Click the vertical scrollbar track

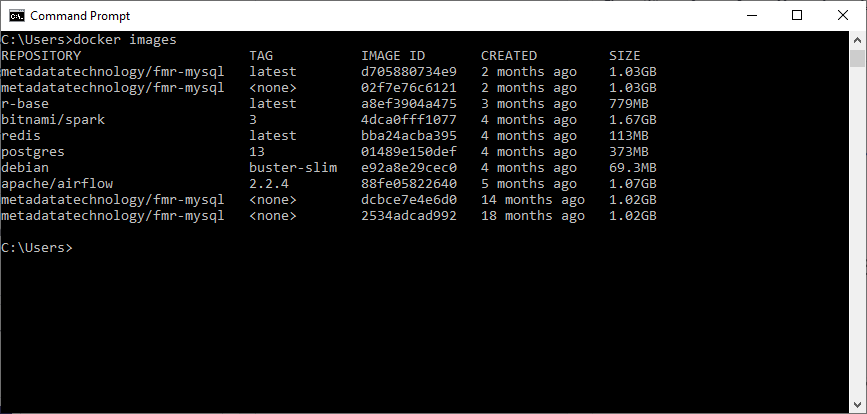pyautogui.click(x=858, y=250)
